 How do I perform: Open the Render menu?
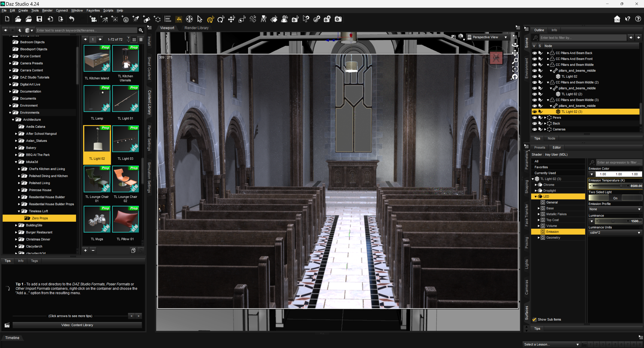coord(47,11)
